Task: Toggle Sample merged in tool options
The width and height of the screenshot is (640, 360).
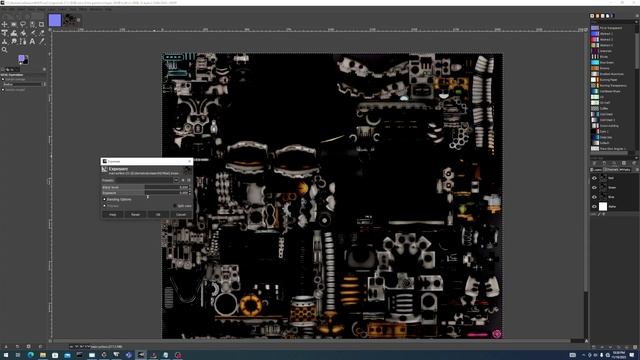Action: [3, 89]
